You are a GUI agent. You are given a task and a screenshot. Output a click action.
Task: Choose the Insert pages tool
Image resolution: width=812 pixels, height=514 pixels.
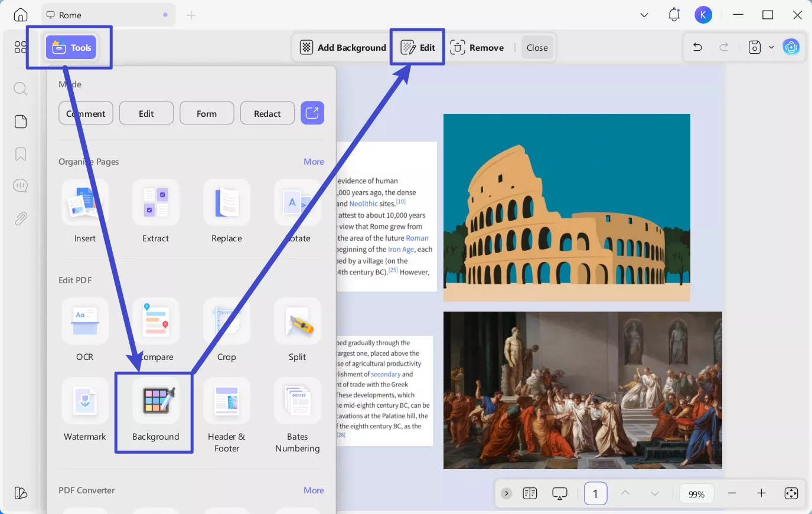pyautogui.click(x=85, y=211)
